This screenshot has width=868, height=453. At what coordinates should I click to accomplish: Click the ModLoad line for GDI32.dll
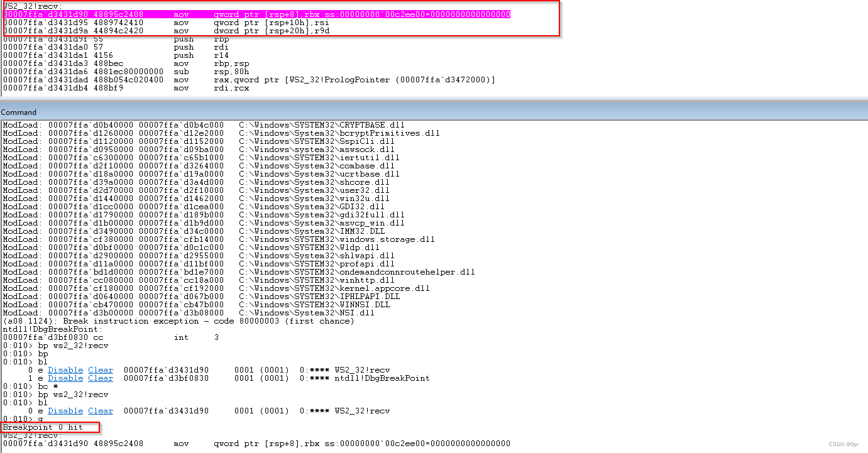click(194, 207)
